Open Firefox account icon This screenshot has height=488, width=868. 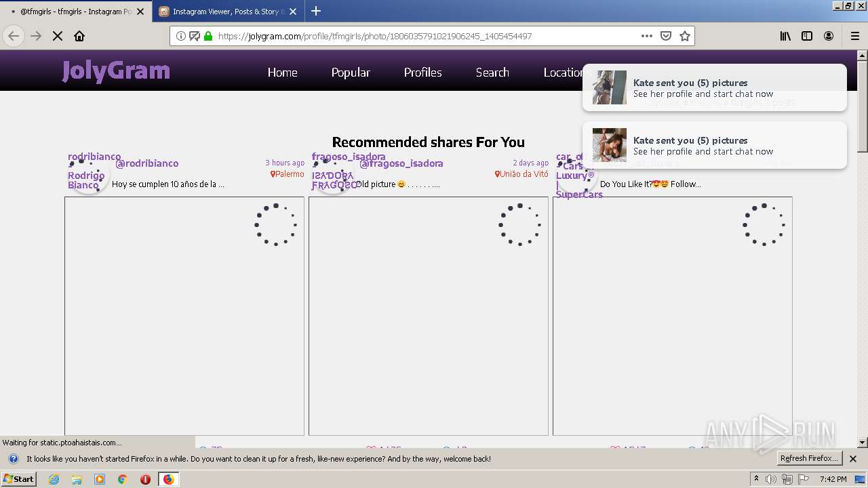(x=829, y=36)
